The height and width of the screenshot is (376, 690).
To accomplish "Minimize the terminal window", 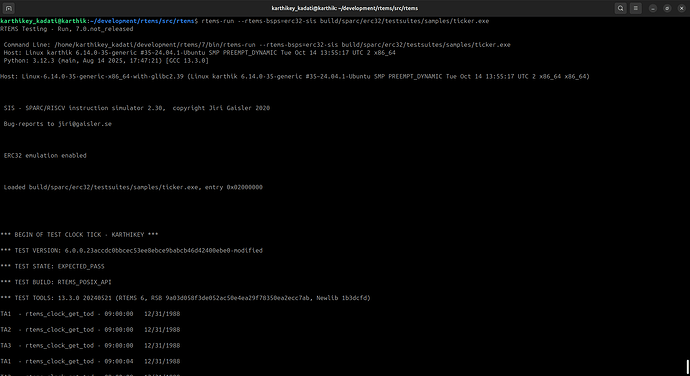I will point(653,8).
